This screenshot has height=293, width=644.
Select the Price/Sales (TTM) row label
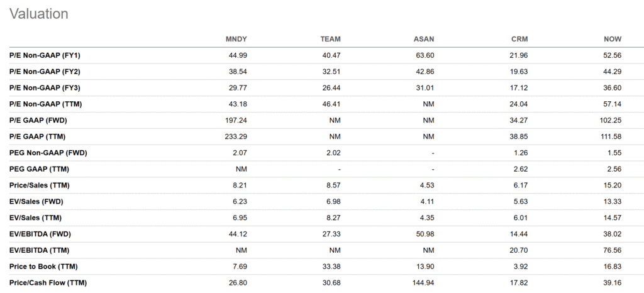(x=38, y=185)
